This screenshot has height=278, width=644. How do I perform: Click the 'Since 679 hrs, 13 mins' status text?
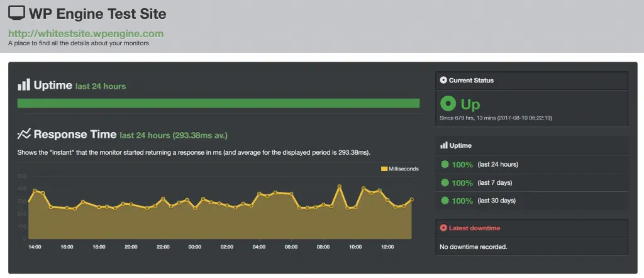(496, 118)
